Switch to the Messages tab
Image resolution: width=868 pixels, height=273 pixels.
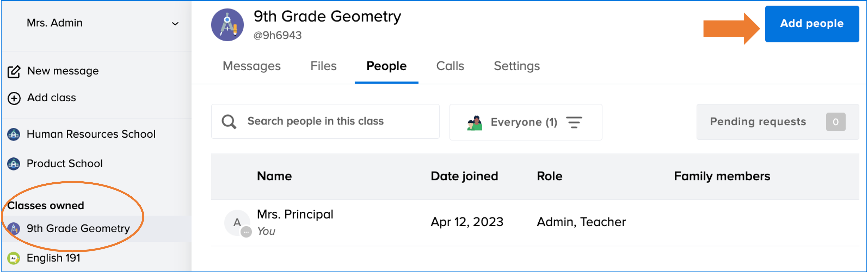[x=251, y=66]
